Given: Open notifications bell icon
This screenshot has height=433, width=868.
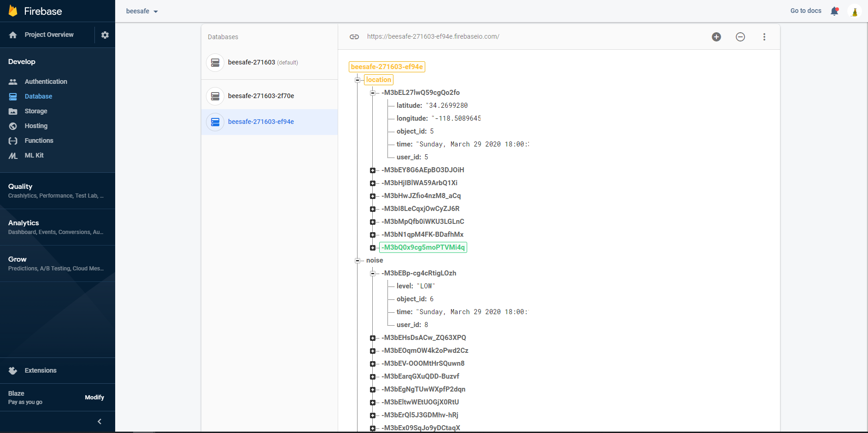Looking at the screenshot, I should (x=834, y=11).
